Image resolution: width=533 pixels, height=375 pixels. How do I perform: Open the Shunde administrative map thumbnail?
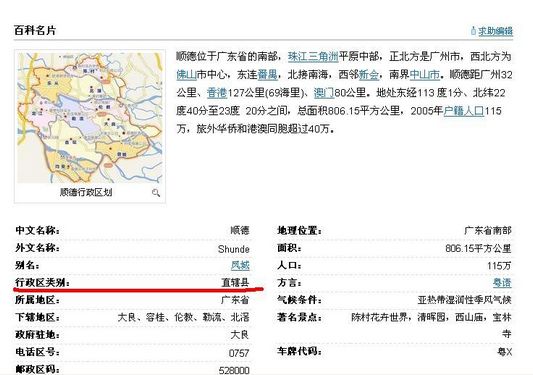coord(90,118)
